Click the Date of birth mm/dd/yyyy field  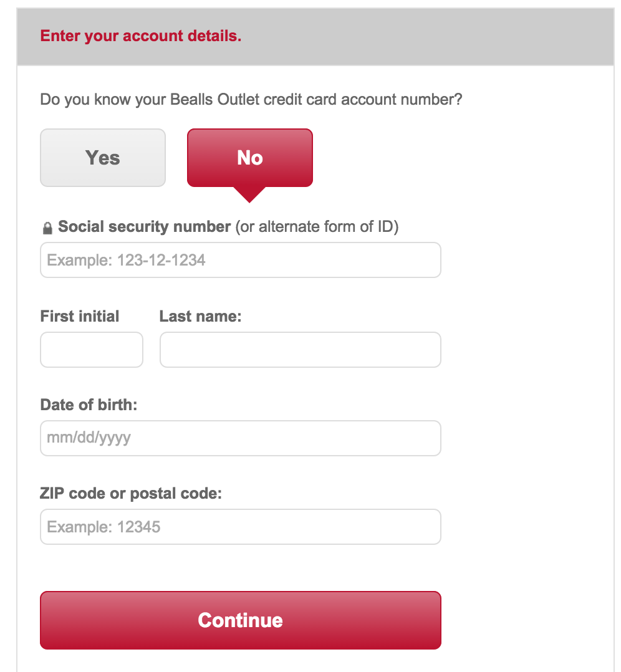(241, 438)
